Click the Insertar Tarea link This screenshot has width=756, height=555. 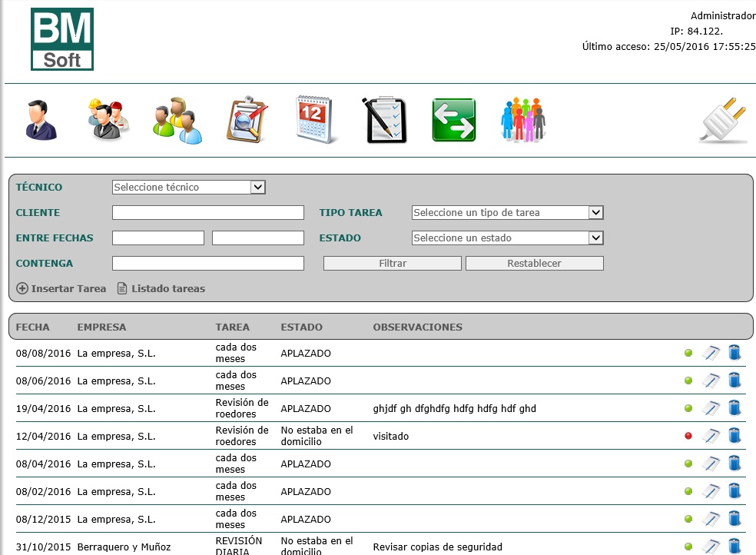[61, 289]
